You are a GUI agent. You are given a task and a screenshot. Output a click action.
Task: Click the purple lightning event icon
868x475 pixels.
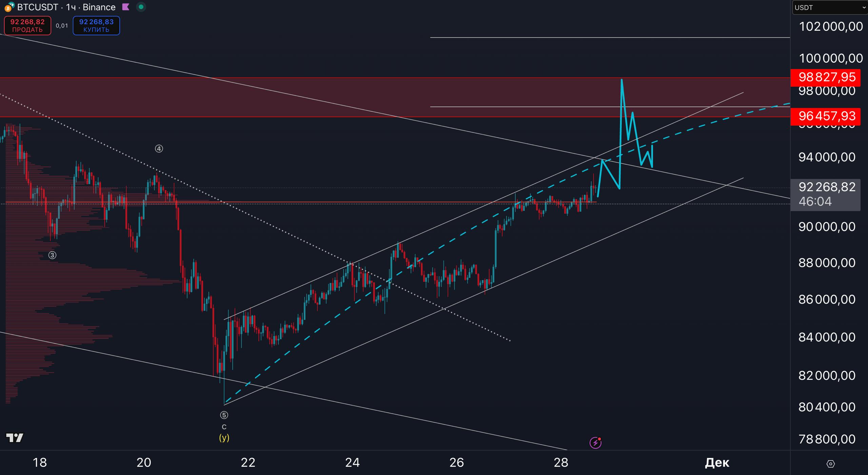tap(595, 442)
